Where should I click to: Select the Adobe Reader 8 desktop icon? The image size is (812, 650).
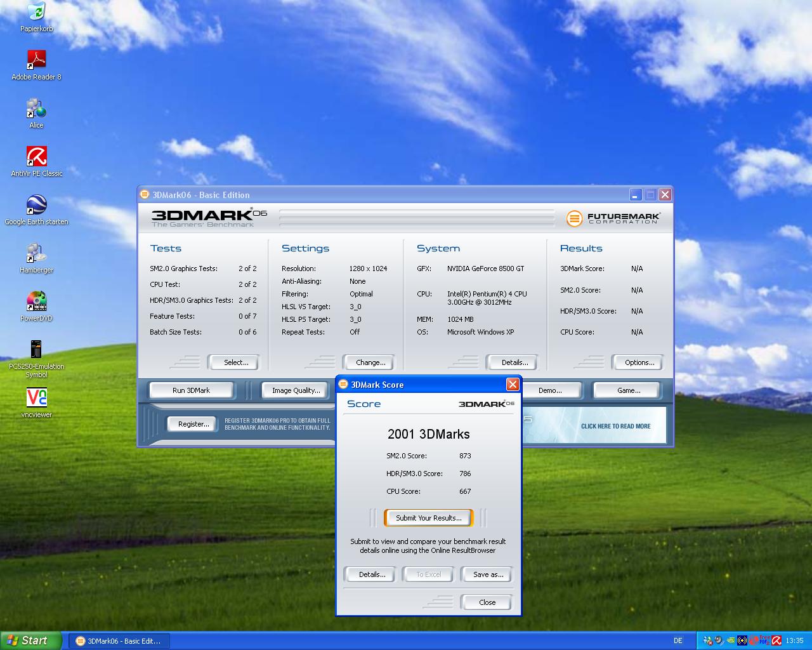[36, 66]
